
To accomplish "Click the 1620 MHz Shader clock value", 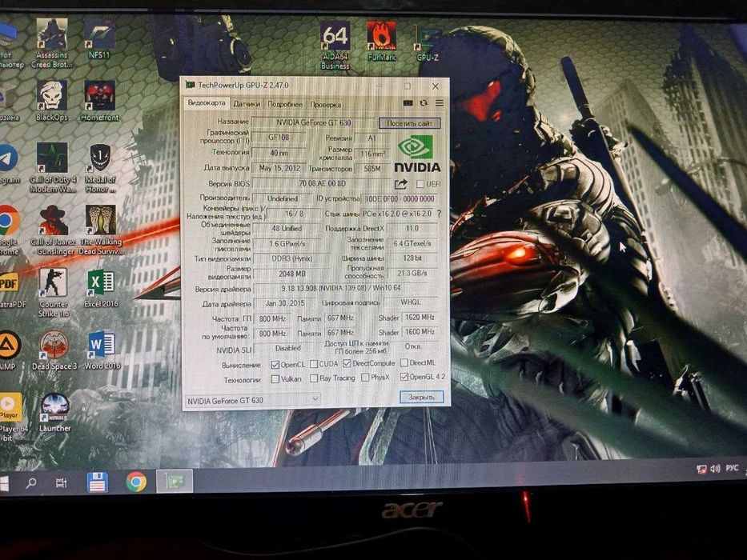I will pyautogui.click(x=420, y=317).
